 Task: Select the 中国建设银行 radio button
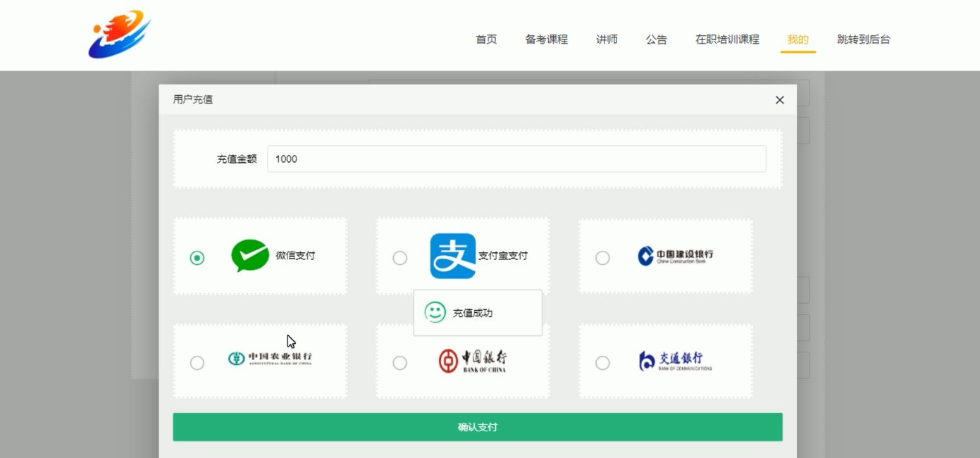602,258
